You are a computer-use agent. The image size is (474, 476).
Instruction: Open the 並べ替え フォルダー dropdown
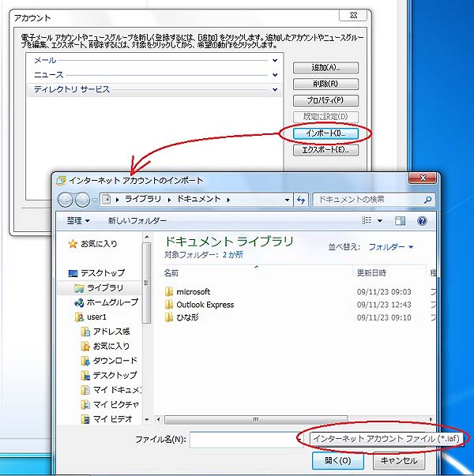click(391, 247)
